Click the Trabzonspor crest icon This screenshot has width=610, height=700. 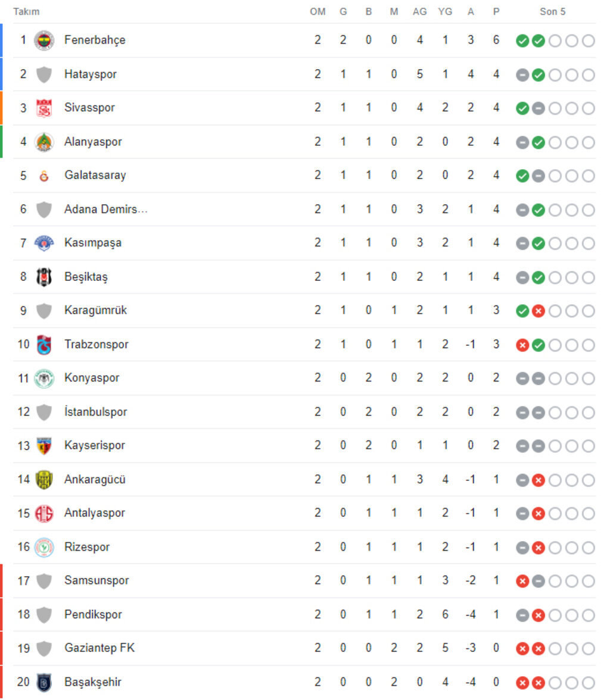click(x=44, y=345)
